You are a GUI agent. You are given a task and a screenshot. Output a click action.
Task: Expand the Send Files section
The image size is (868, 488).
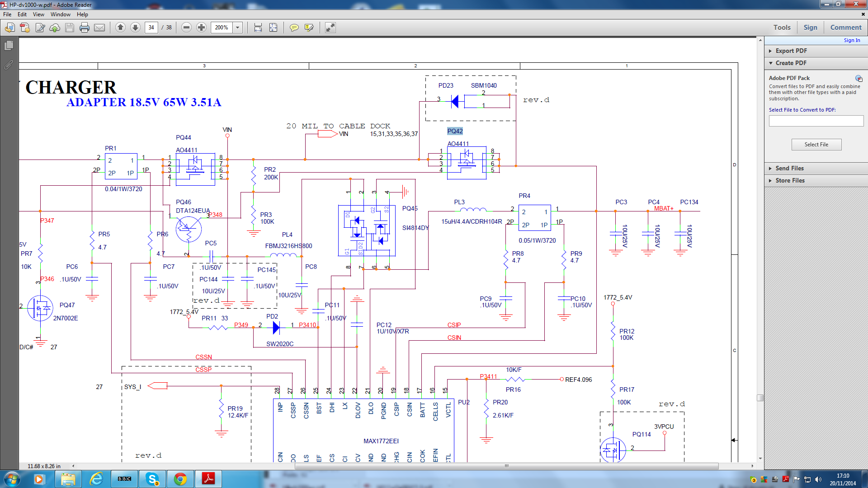tap(789, 168)
